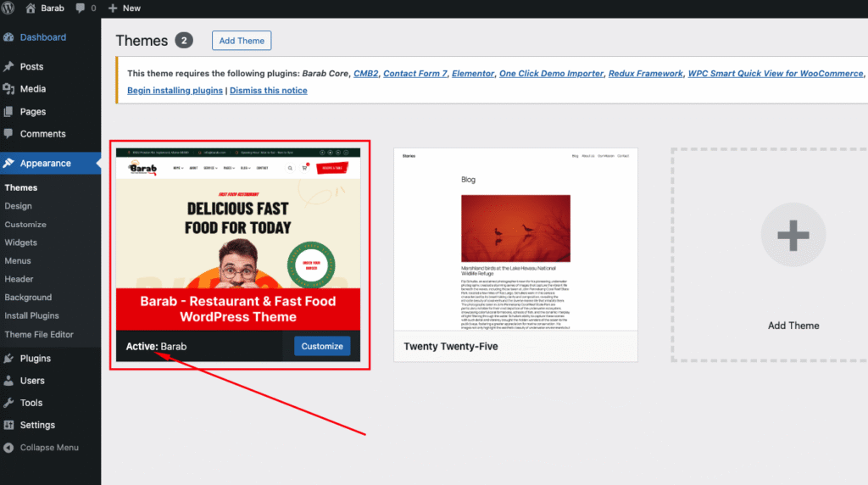Click the dashed Add Theme label
Viewport: 868px width, 485px height.
(793, 326)
